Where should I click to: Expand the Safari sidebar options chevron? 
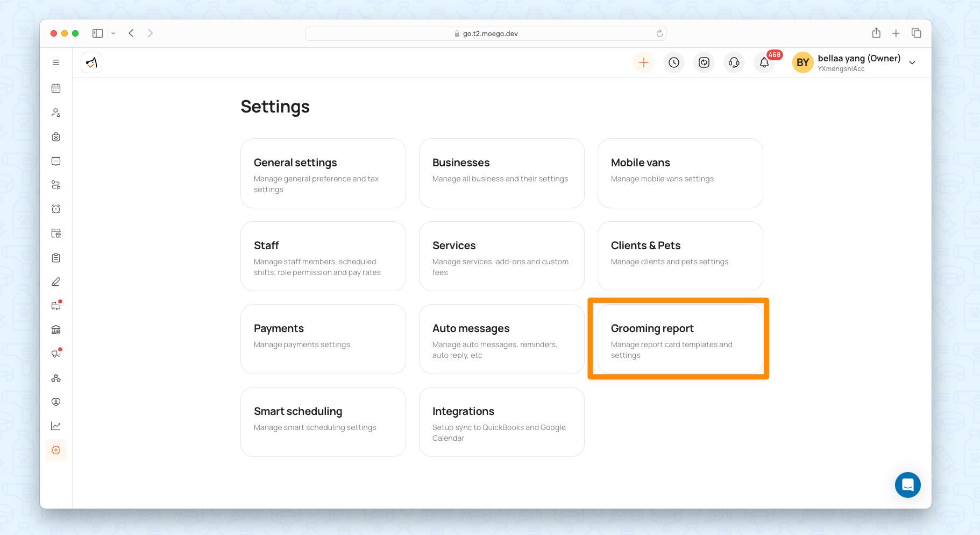(113, 33)
